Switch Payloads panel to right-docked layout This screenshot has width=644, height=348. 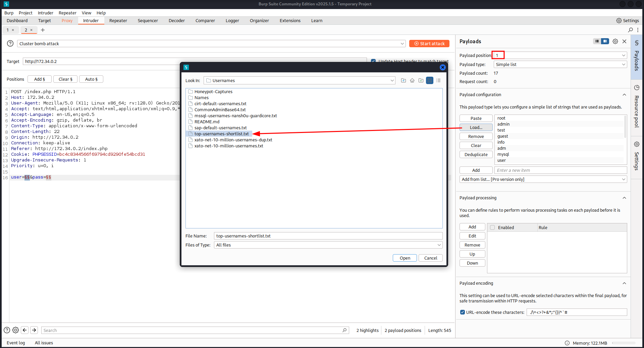(x=605, y=41)
